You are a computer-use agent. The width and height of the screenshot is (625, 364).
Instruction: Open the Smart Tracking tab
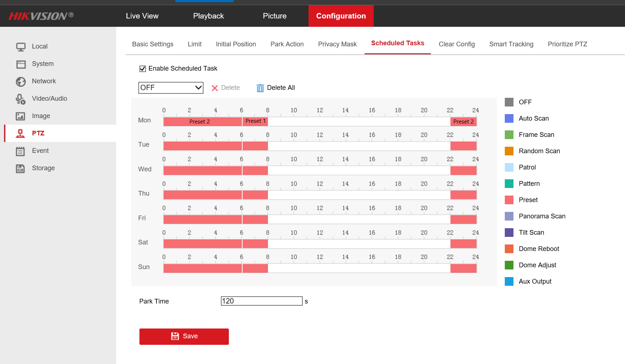(x=511, y=44)
